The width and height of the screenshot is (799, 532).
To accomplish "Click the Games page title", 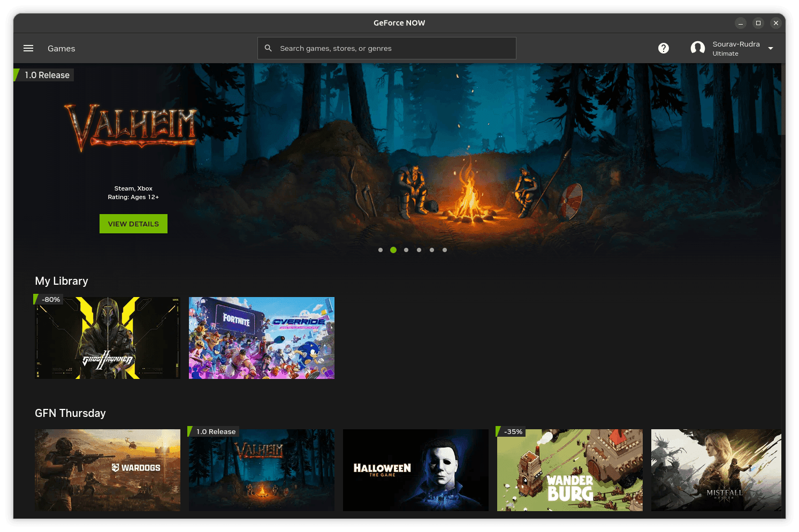I will click(62, 48).
